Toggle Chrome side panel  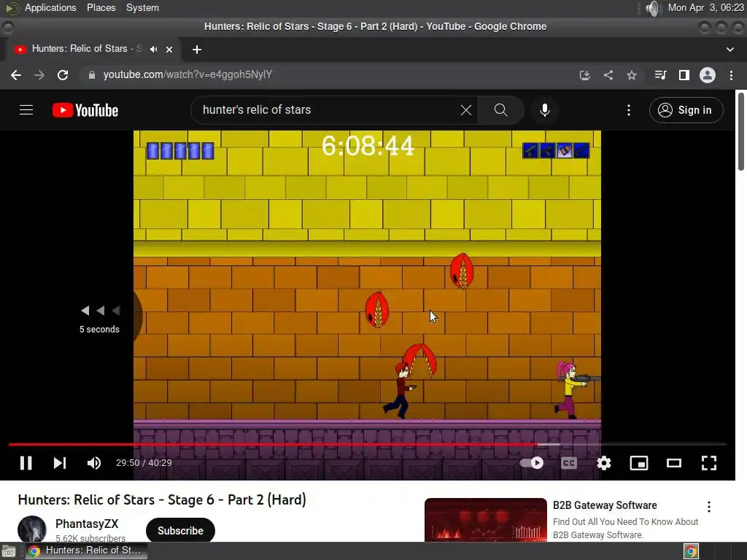(684, 75)
